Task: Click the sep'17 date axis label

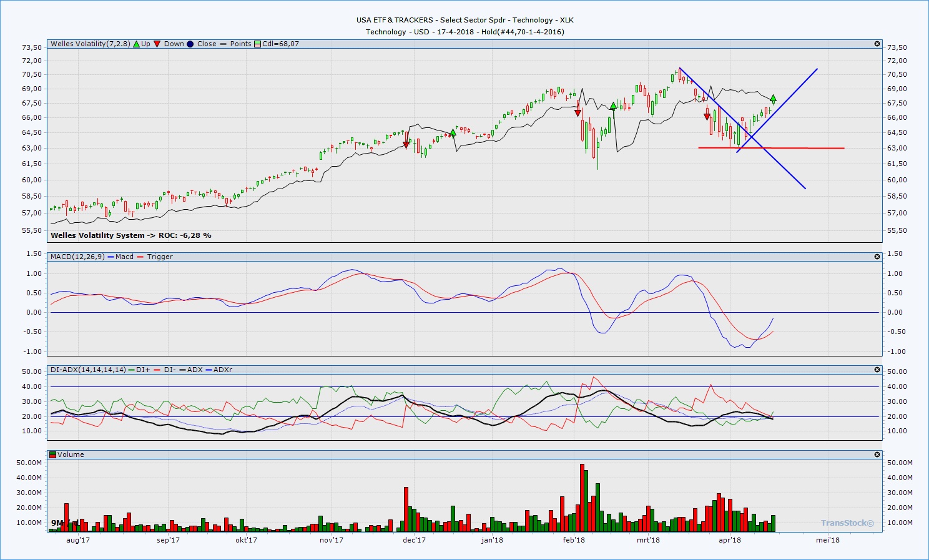Action: pyautogui.click(x=169, y=539)
